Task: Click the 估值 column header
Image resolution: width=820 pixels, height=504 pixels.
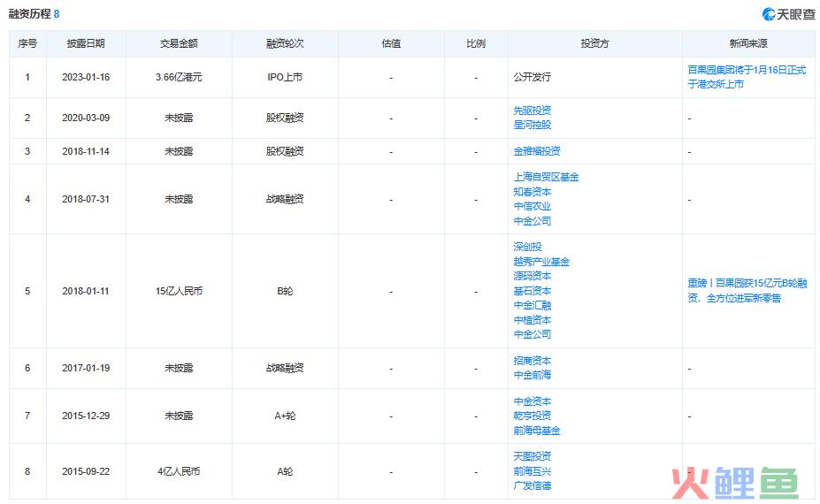Action: click(391, 43)
